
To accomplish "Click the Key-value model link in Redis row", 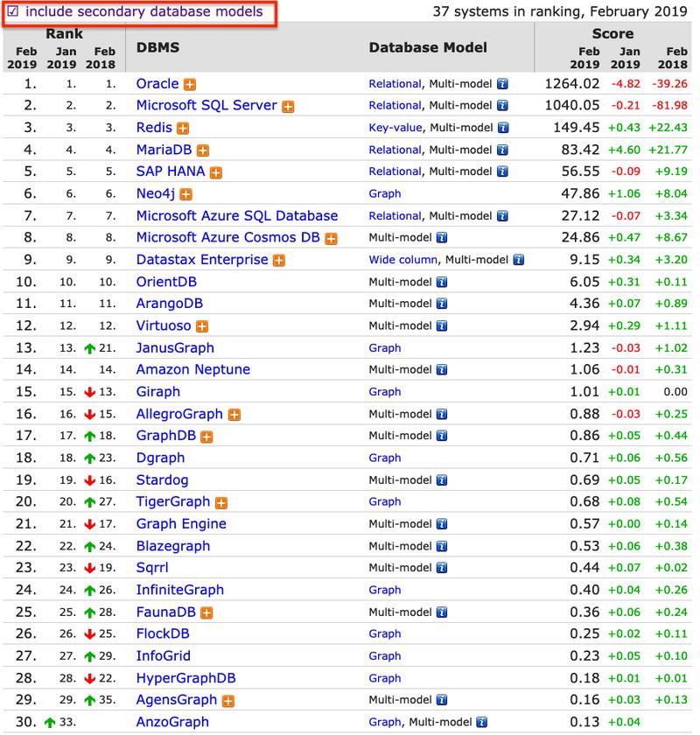I will pos(395,128).
